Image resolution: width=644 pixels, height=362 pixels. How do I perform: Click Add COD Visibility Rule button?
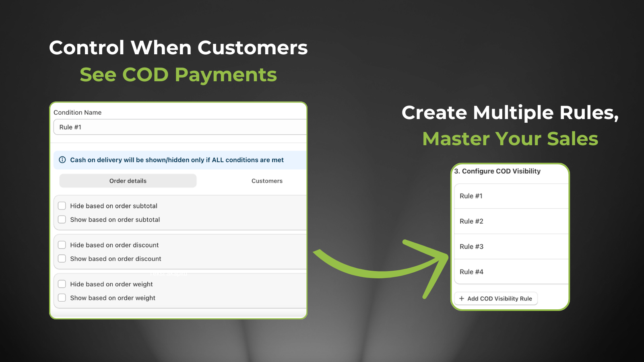tap(496, 298)
